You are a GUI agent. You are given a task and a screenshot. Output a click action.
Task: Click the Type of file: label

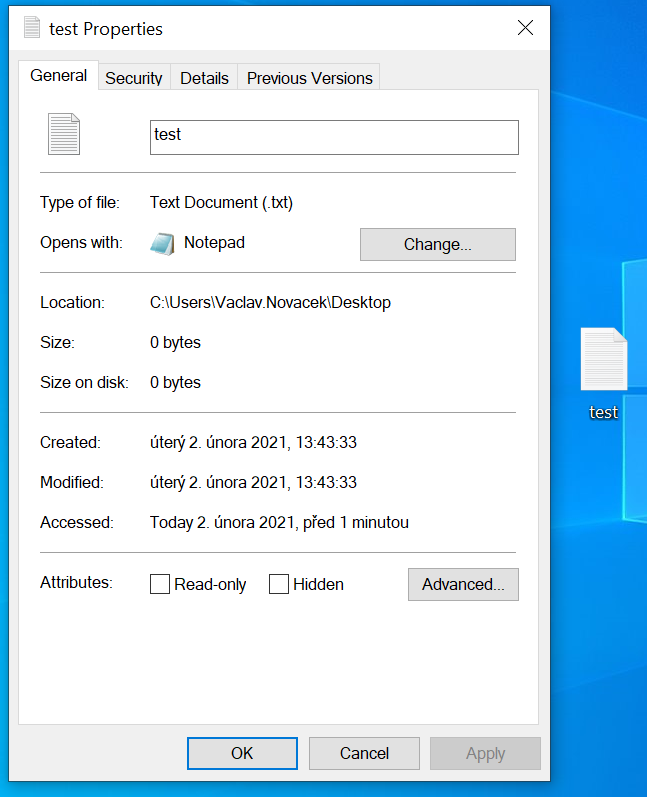coord(80,202)
